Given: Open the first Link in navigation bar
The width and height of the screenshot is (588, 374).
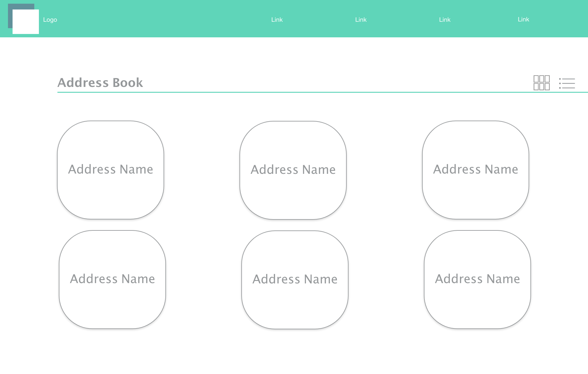Looking at the screenshot, I should pos(277,20).
